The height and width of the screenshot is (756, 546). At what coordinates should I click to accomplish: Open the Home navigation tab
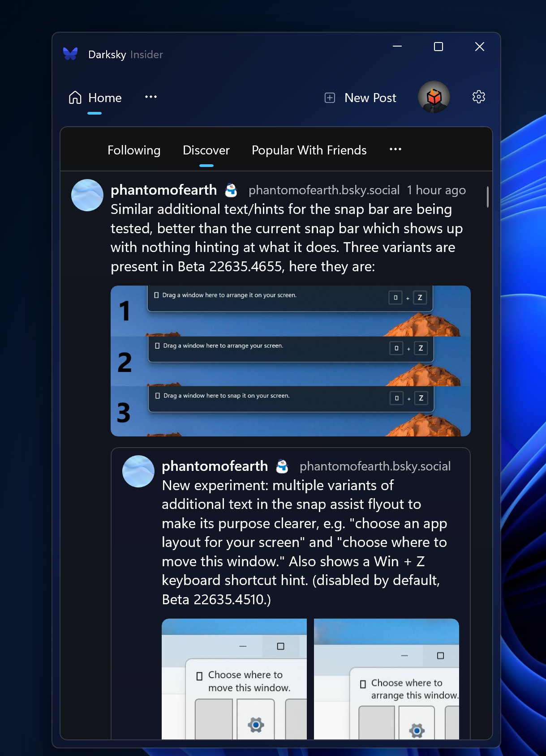95,98
